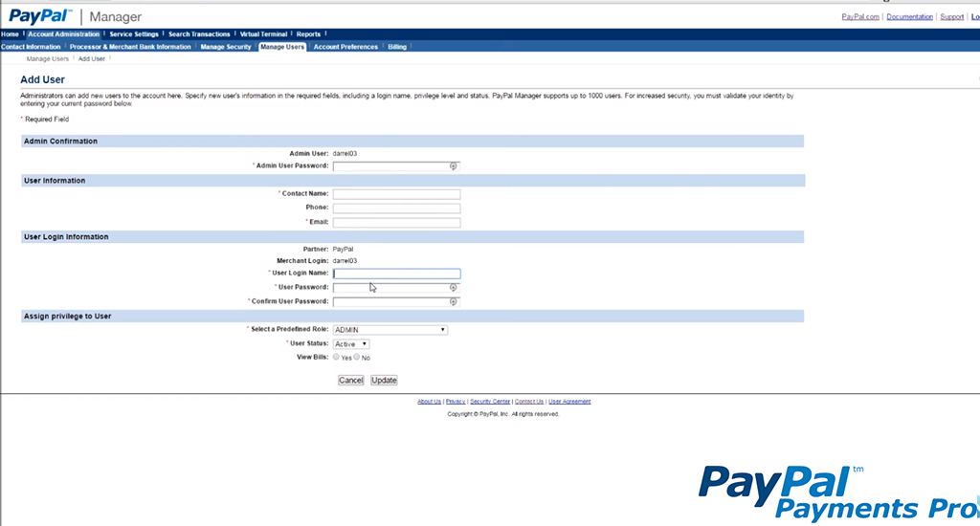
Task: Switch to Processor & Merchant Bank Information tab
Action: coord(130,47)
